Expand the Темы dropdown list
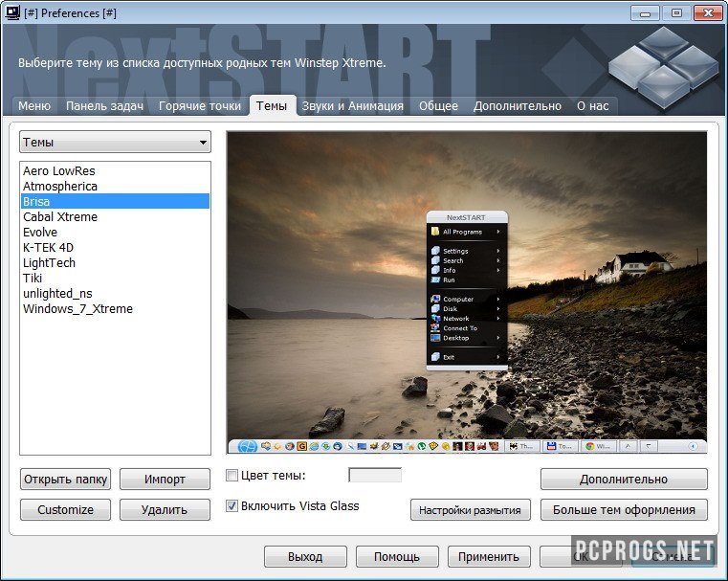Image resolution: width=728 pixels, height=581 pixels. [x=115, y=142]
